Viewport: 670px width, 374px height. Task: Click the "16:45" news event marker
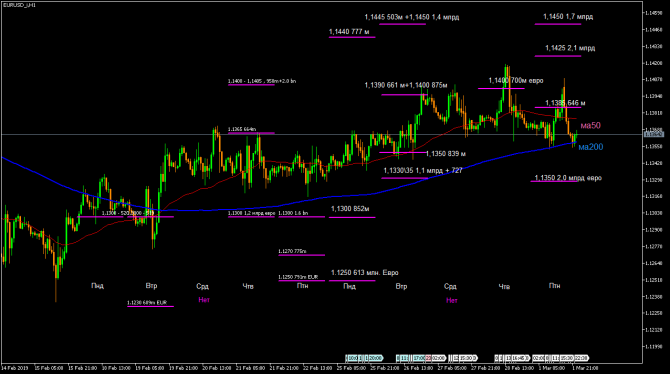pos(518,358)
